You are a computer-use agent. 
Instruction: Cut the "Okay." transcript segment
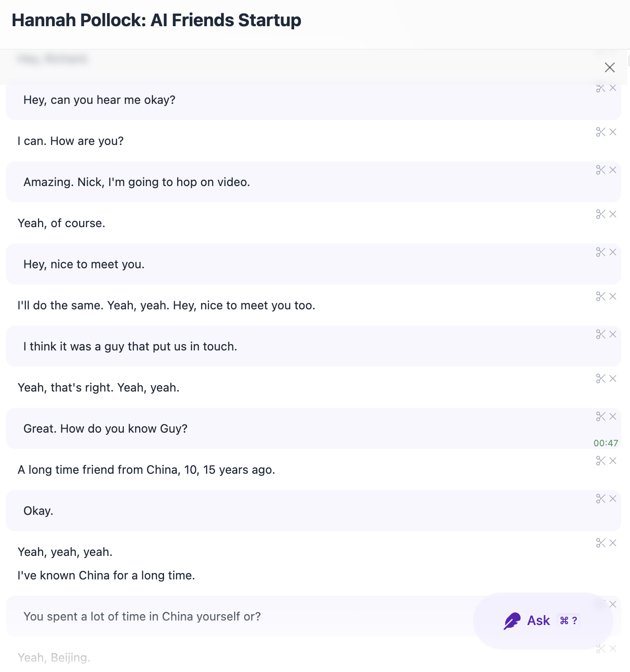[601, 499]
